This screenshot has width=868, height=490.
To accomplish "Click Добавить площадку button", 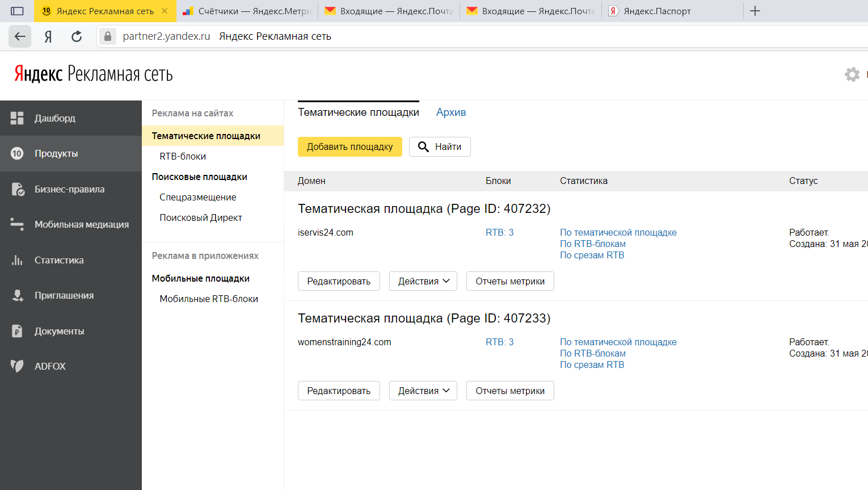I will tap(350, 146).
